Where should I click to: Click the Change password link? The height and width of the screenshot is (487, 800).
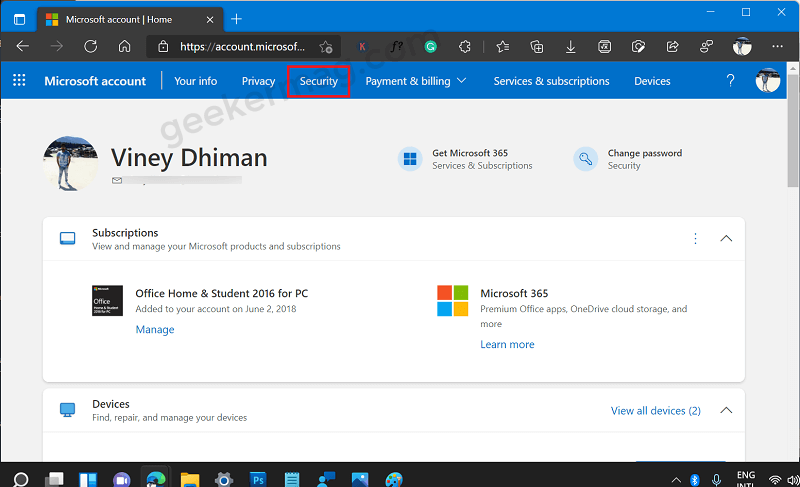pos(644,153)
